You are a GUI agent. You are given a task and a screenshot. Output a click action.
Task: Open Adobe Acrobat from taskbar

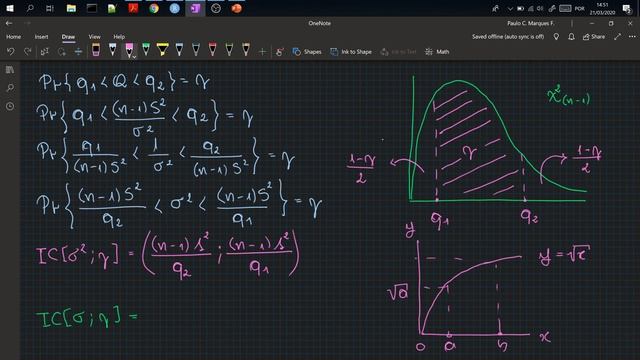coord(133,8)
